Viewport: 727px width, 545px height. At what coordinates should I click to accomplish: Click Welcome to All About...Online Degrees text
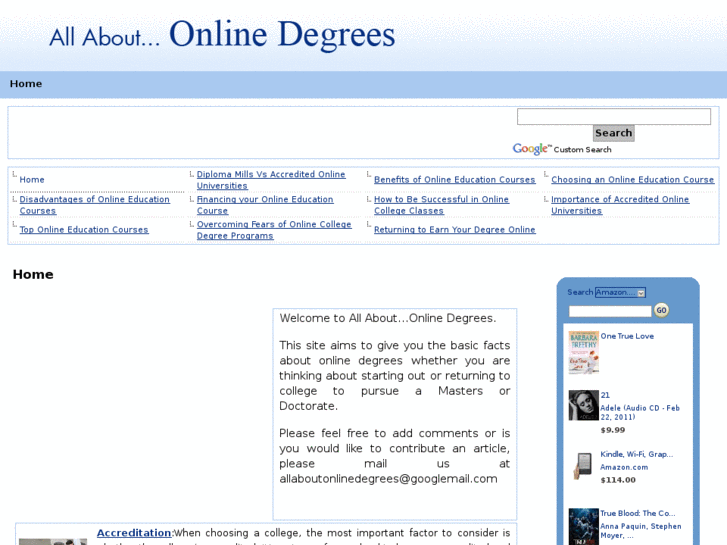388,318
